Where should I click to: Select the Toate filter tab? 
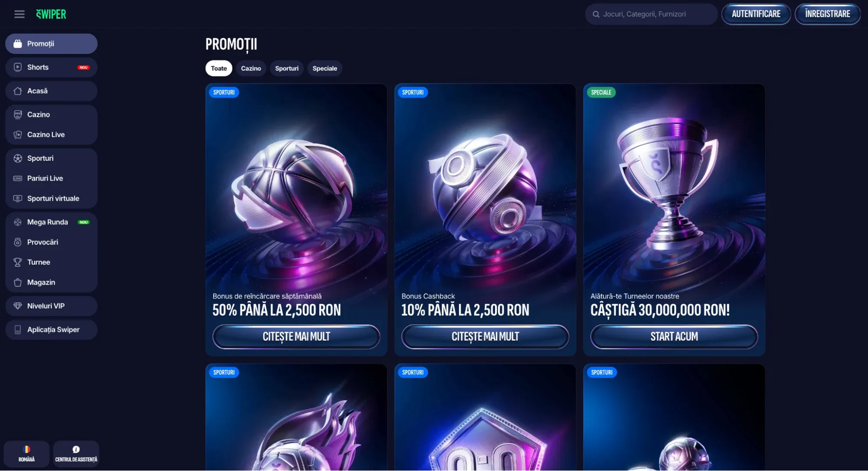(x=219, y=68)
